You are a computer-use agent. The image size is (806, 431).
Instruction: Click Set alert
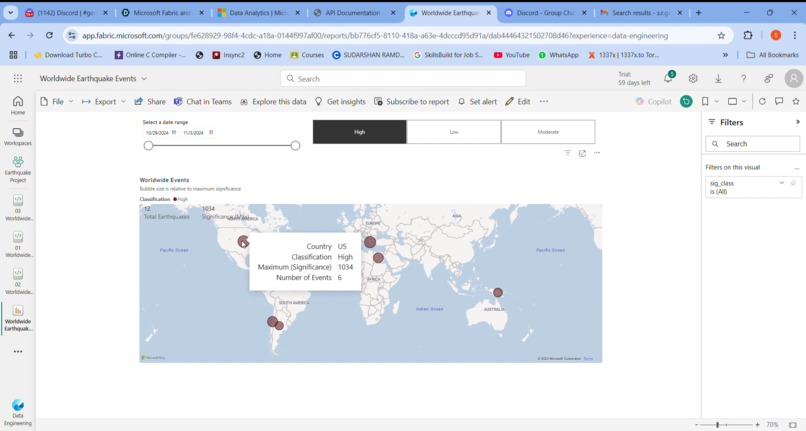477,101
